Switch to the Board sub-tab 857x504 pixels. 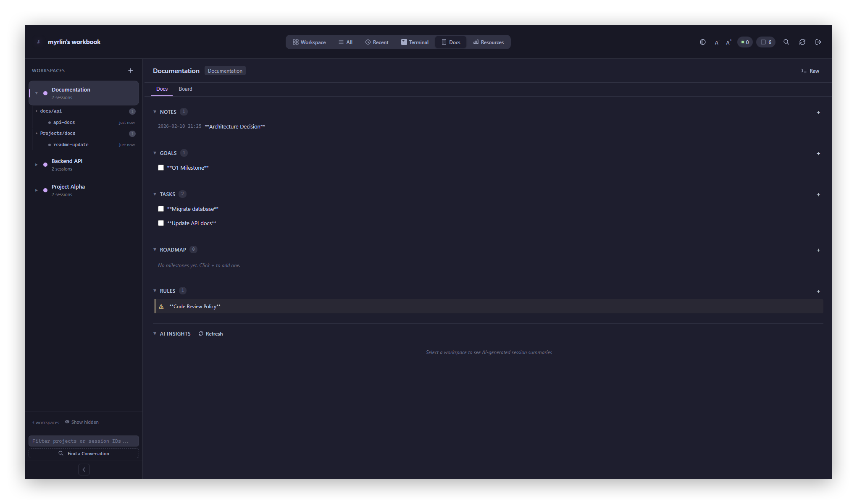(x=185, y=89)
